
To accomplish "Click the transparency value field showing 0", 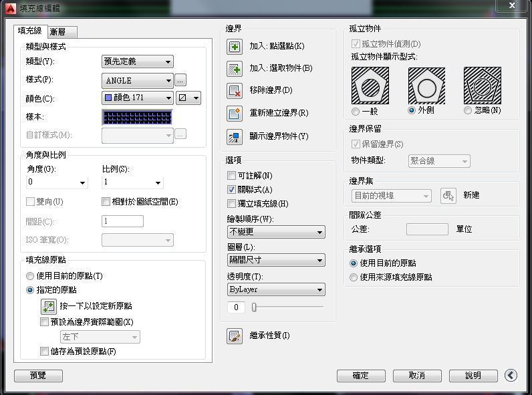I will point(236,307).
